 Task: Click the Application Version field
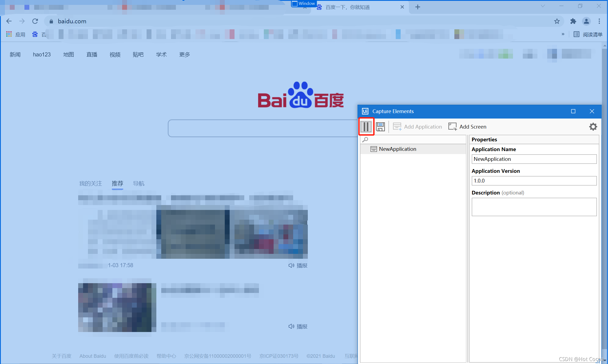(534, 181)
